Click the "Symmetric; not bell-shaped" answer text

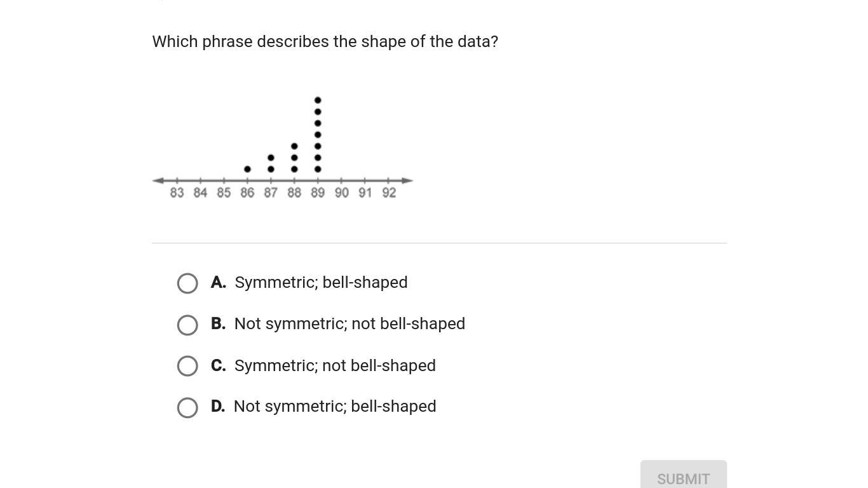pyautogui.click(x=335, y=366)
